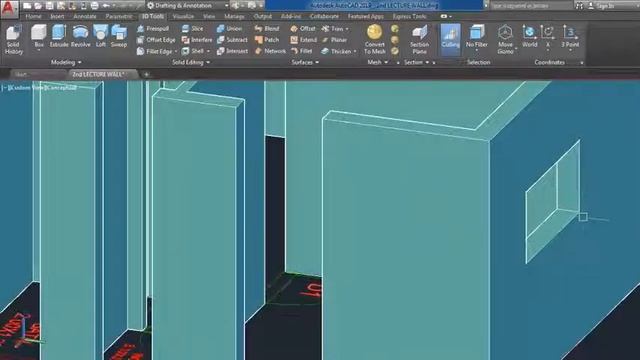Apply the Subtract boolean tool

click(x=232, y=40)
